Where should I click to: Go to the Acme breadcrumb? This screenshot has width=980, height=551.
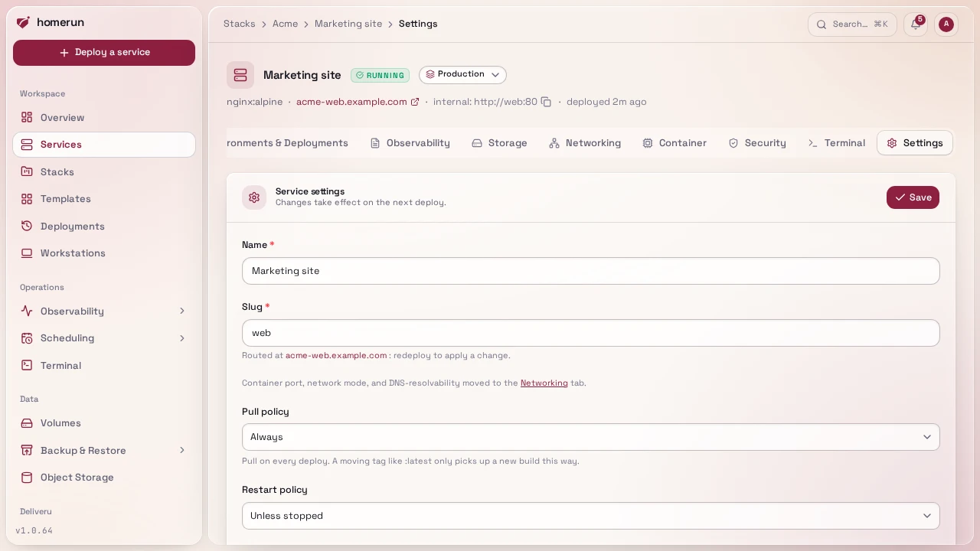coord(285,24)
